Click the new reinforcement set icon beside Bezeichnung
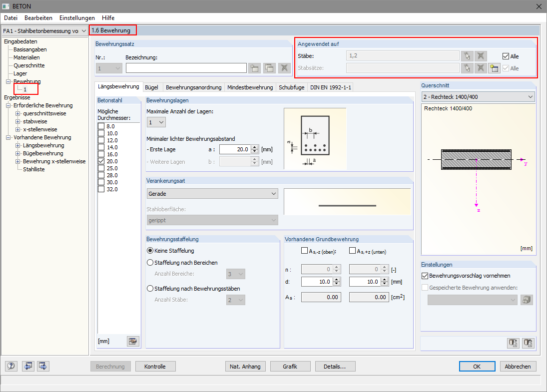The image size is (547, 392). (x=254, y=68)
